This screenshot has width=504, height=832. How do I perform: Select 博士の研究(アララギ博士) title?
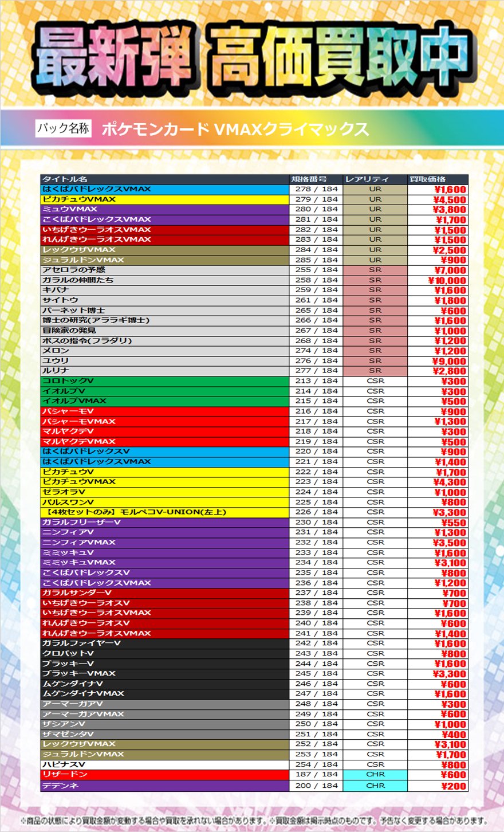[x=165, y=320]
